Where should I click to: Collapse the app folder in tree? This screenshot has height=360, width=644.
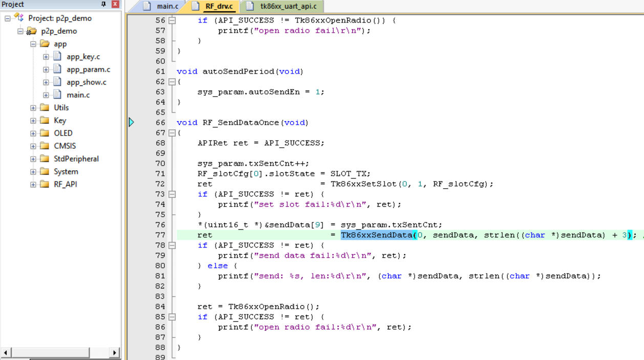[33, 44]
